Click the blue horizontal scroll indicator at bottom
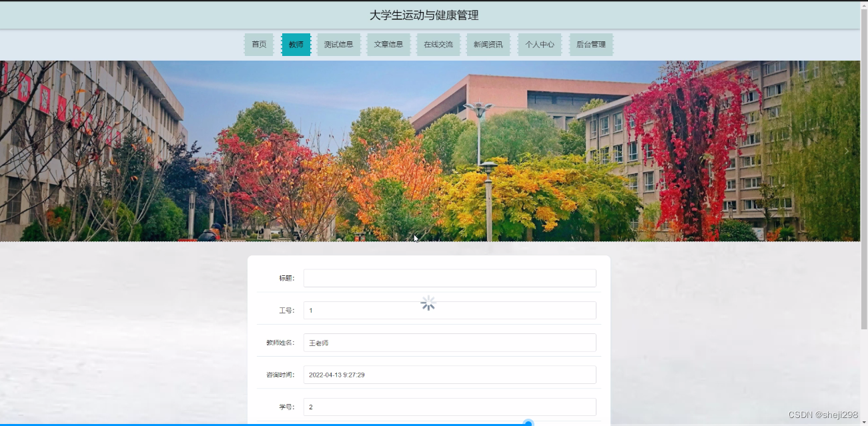This screenshot has width=868, height=426. click(x=528, y=423)
